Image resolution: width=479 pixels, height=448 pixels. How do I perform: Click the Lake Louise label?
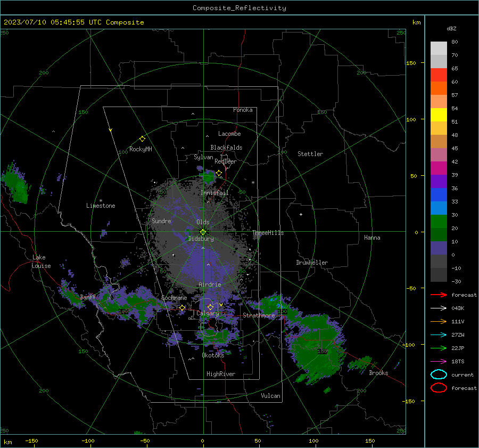[x=41, y=262]
